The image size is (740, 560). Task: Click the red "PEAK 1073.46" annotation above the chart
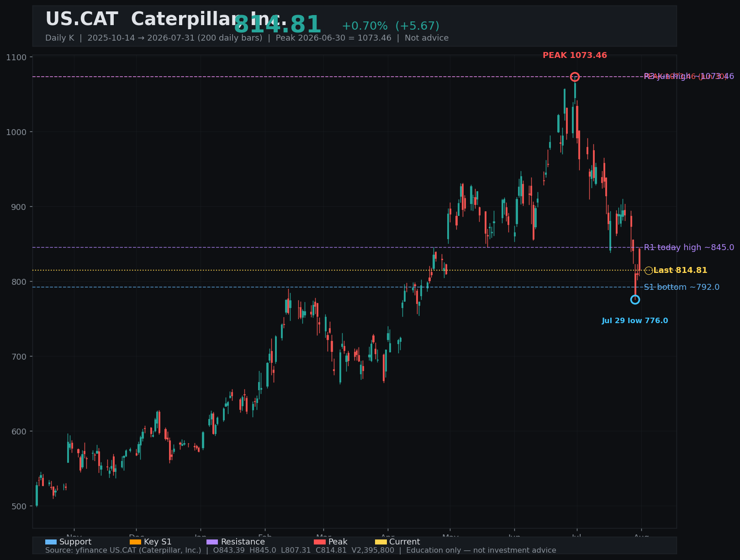[575, 55]
